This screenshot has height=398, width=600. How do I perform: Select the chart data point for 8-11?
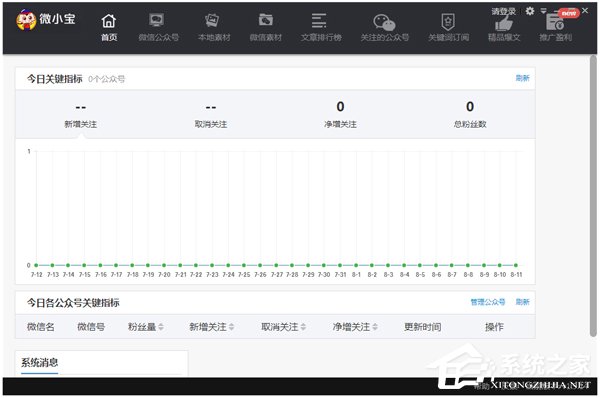coord(516,265)
